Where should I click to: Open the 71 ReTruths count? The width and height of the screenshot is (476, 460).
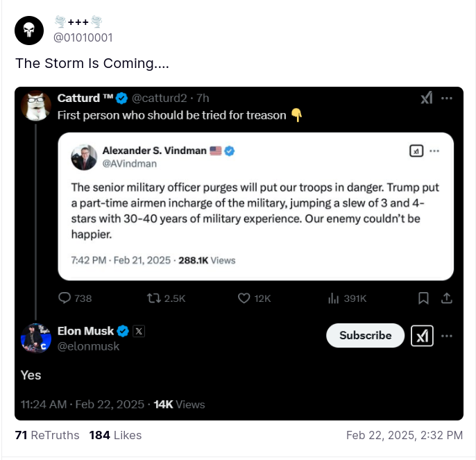click(x=46, y=435)
